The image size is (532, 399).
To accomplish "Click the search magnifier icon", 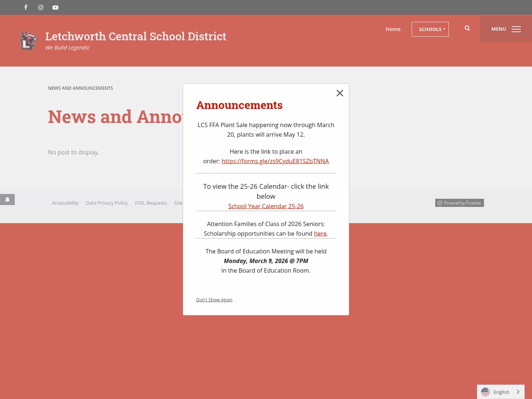I will pos(467,28).
